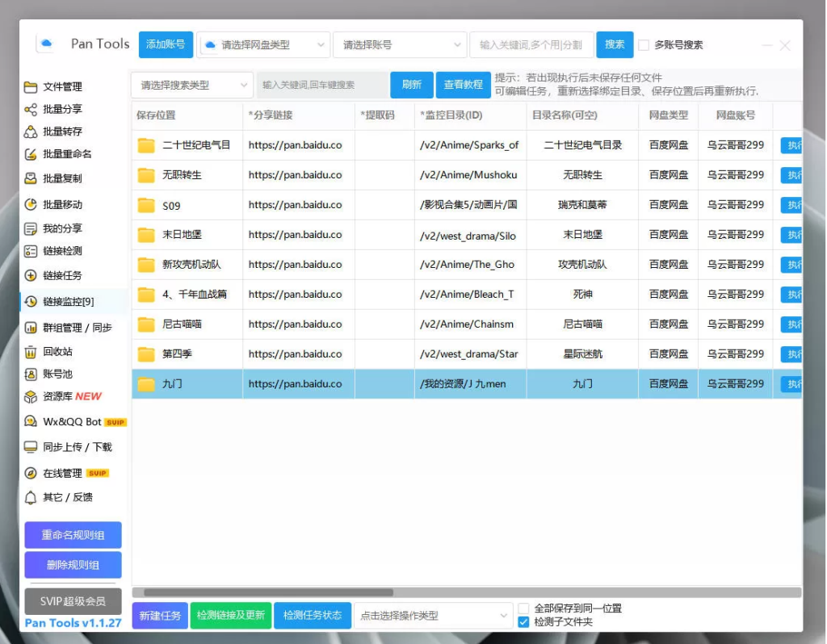Click the 账号池 icon
Viewport: 827px width, 644px height.
[31, 374]
